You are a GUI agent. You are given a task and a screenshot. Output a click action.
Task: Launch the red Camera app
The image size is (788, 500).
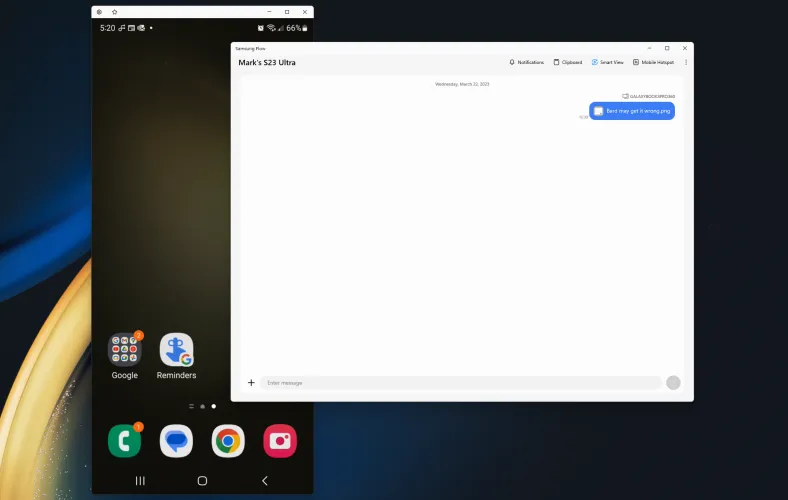280,441
